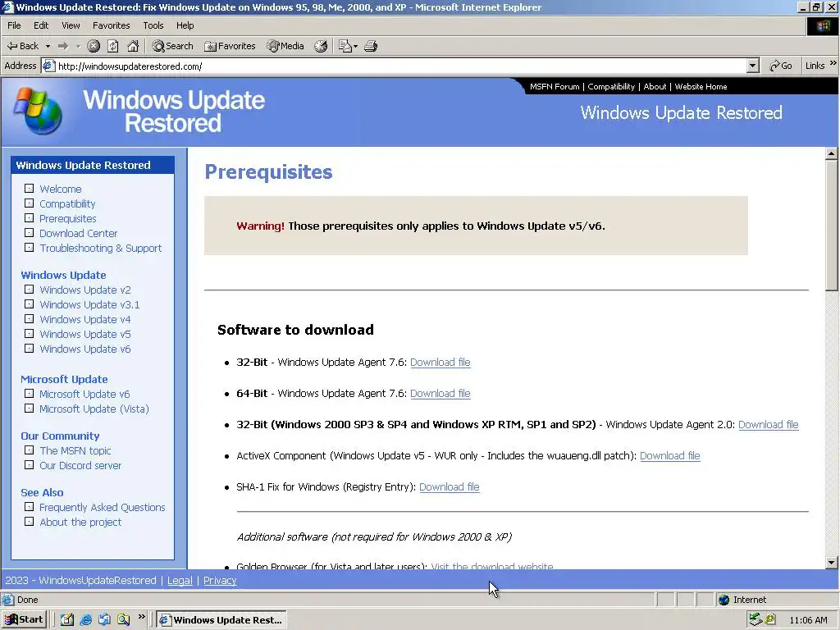Open Compatibility link in top header bar
The height and width of the screenshot is (630, 840).
(x=610, y=86)
